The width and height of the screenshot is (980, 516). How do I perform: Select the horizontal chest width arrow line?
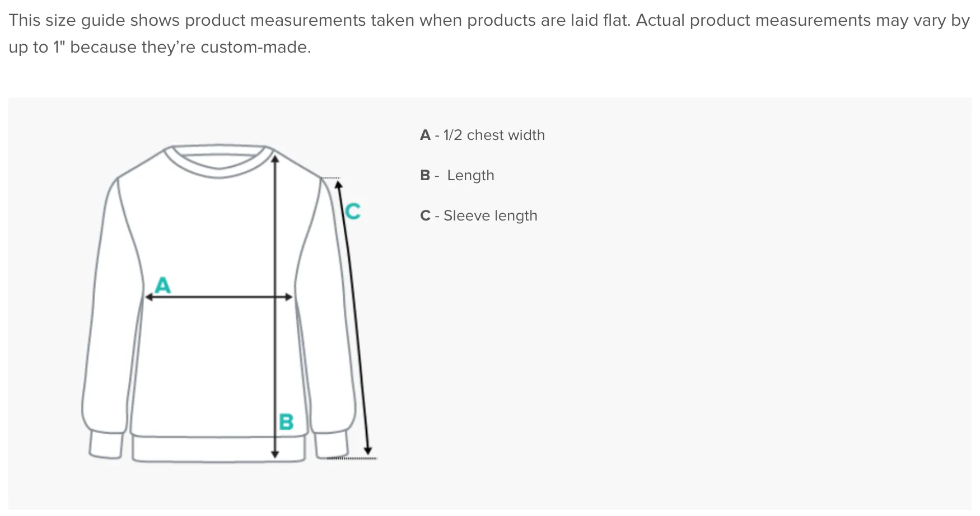coord(219,297)
